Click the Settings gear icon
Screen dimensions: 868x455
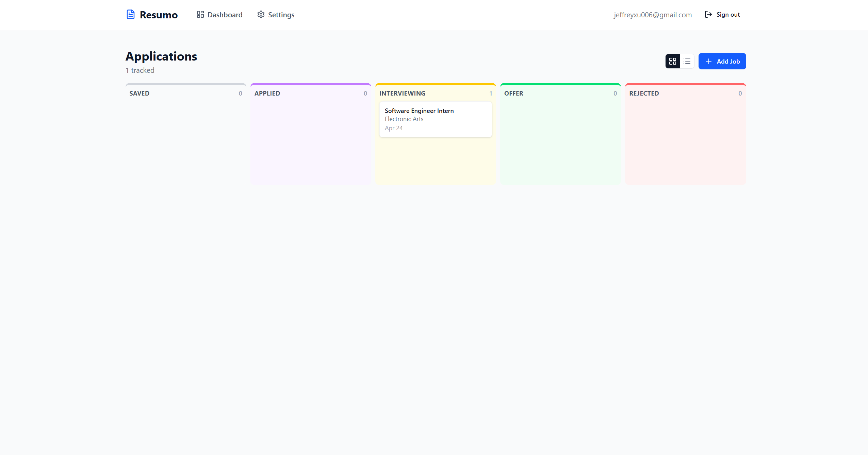pyautogui.click(x=261, y=15)
